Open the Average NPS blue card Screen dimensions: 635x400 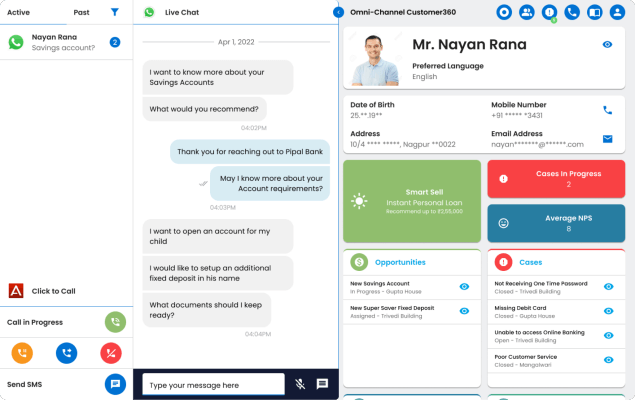pos(556,223)
